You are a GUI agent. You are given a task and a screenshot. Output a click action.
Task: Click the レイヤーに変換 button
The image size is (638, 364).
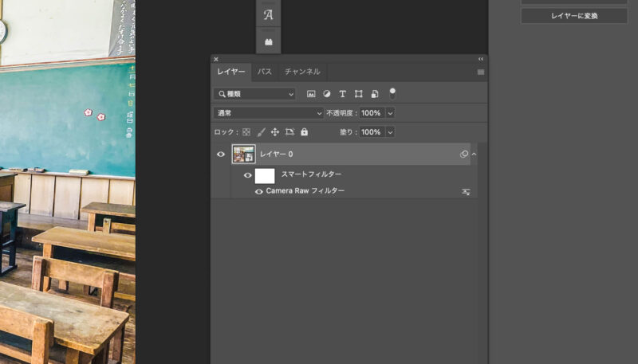[574, 16]
